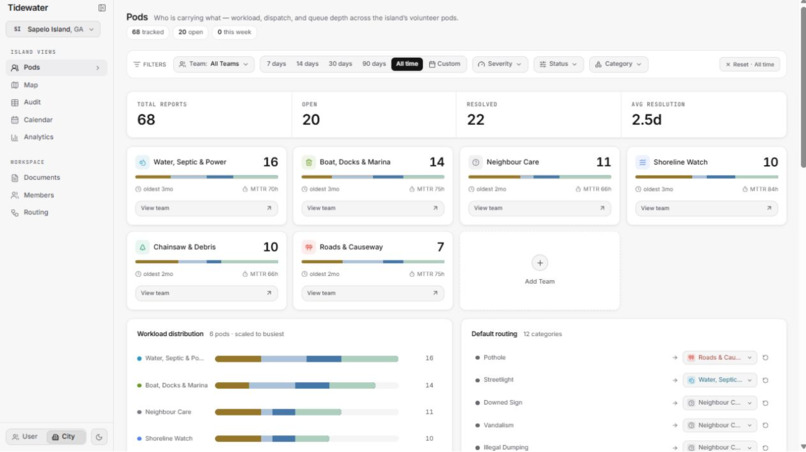Open the Streetlight routing team dropdown

coord(720,380)
